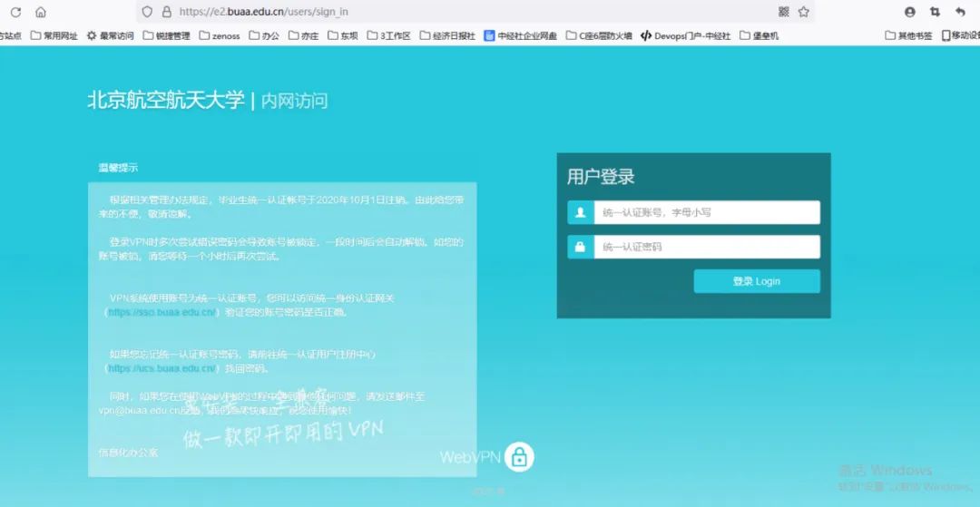Screen dimensions: 980x507
Task: Click the lock icon beside password field
Action: [581, 247]
